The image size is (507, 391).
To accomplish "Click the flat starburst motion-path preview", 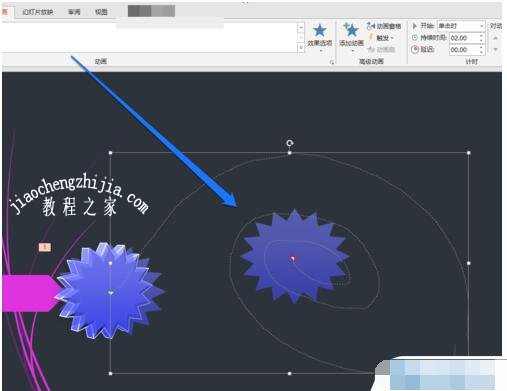I will [x=294, y=257].
